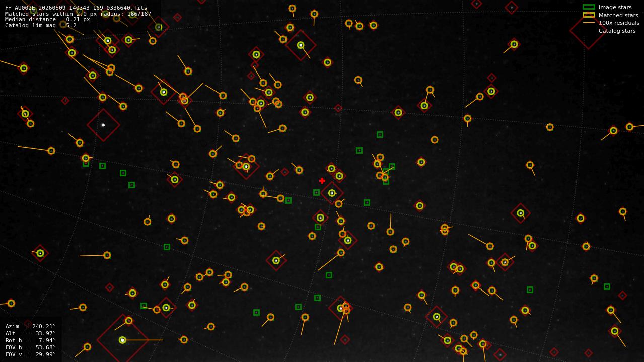Select the matched star with long horizontal residual line
The image size is (644, 362).
(122, 340)
